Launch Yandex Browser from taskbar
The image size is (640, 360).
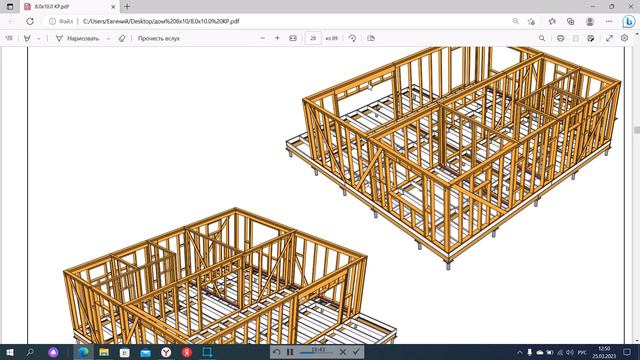coord(166,352)
